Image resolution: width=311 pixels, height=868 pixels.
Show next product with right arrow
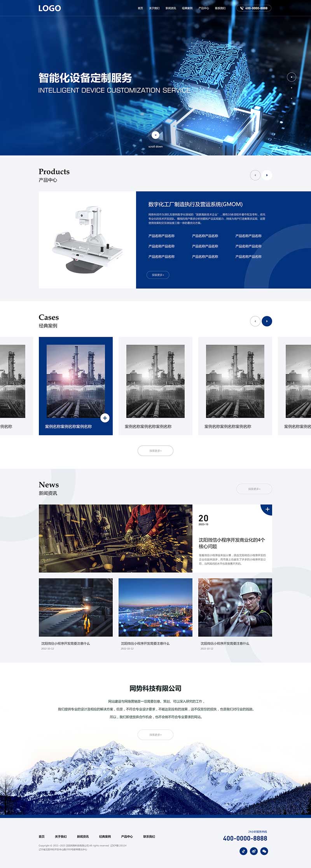point(267,175)
